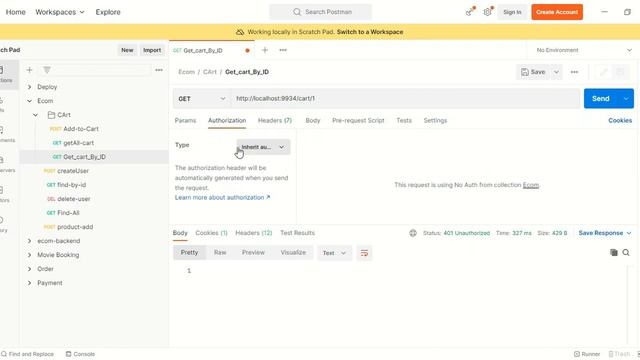The height and width of the screenshot is (360, 640).
Task: Search the response with the magnifier icon
Action: click(x=626, y=253)
